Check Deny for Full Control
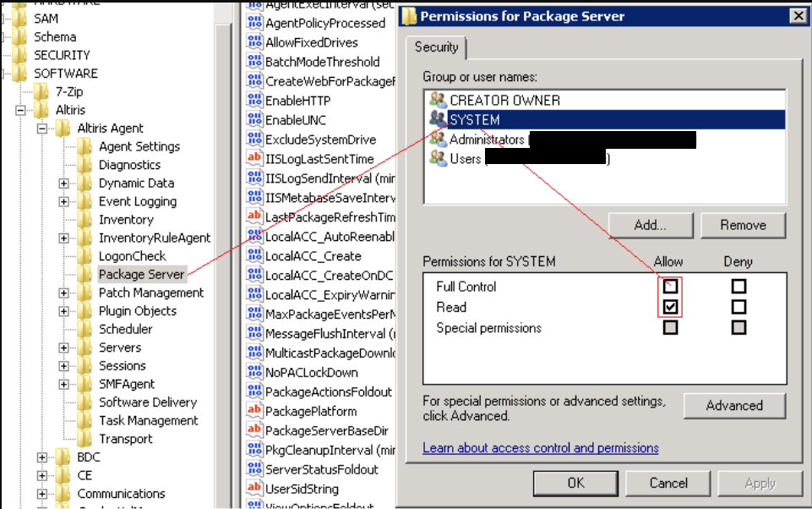812x509 pixels. (738, 286)
